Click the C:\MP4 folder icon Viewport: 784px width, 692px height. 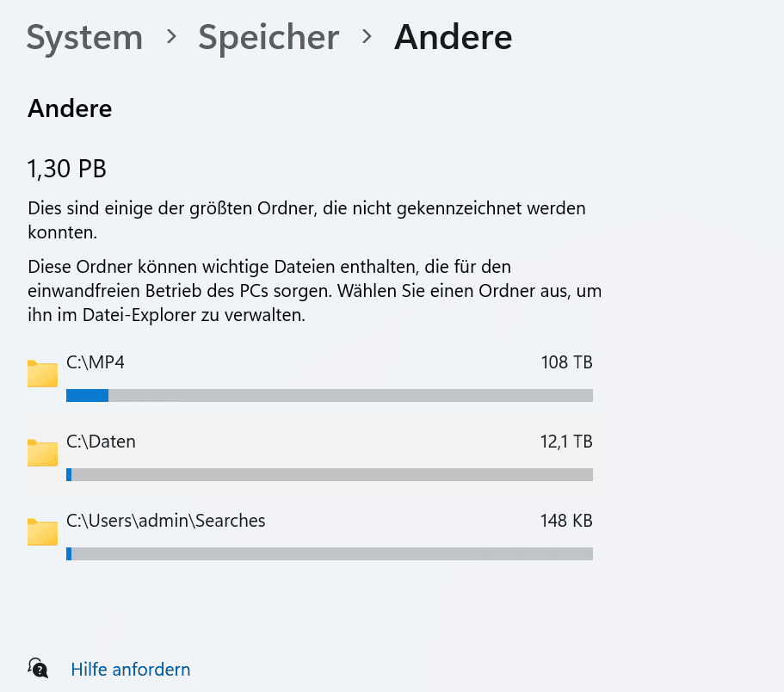tap(42, 374)
